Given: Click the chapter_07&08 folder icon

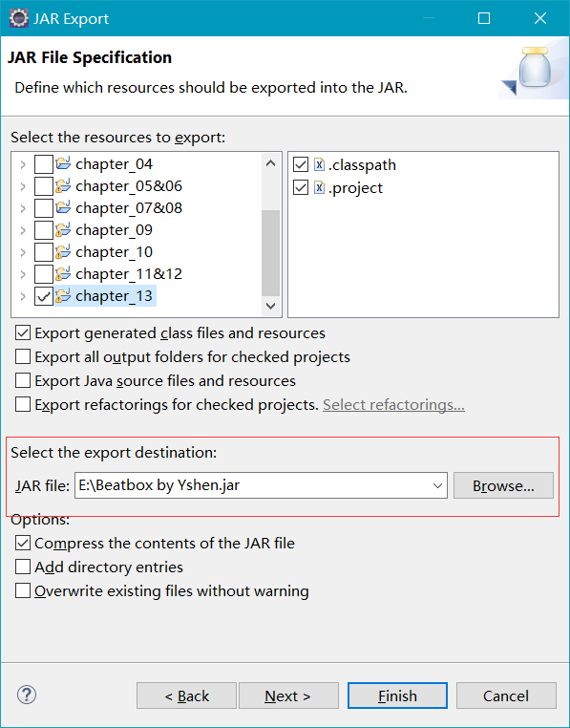Looking at the screenshot, I should pos(63,207).
